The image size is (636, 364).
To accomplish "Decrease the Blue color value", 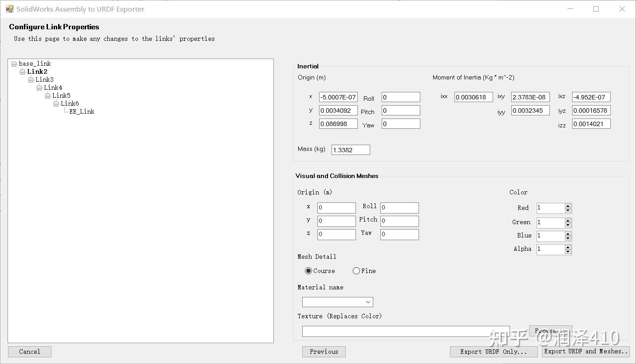I will click(x=568, y=238).
